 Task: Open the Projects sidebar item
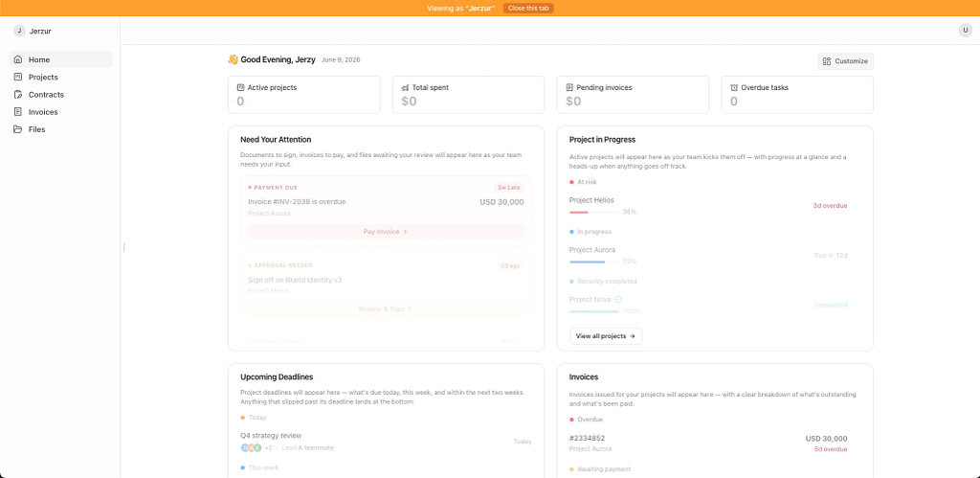coord(60,77)
